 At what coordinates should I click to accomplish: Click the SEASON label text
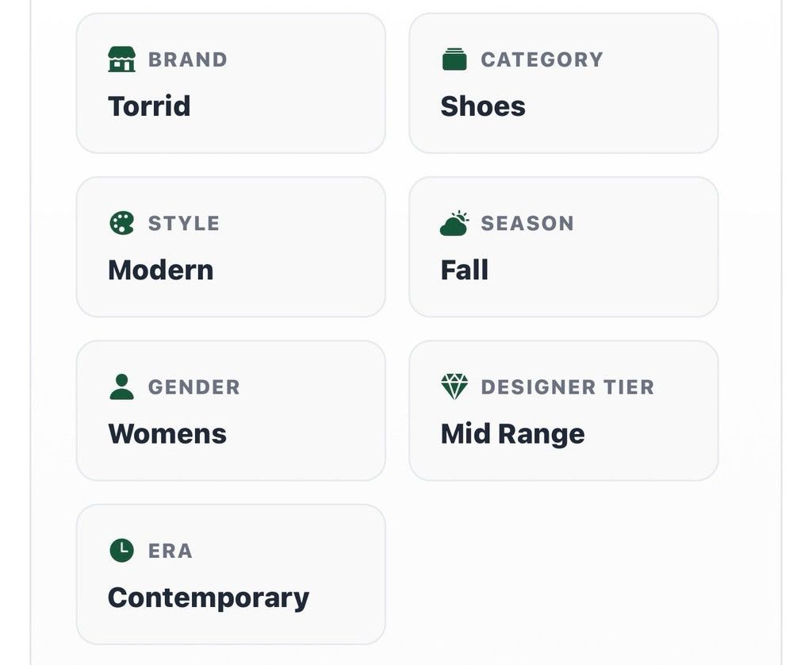click(527, 224)
